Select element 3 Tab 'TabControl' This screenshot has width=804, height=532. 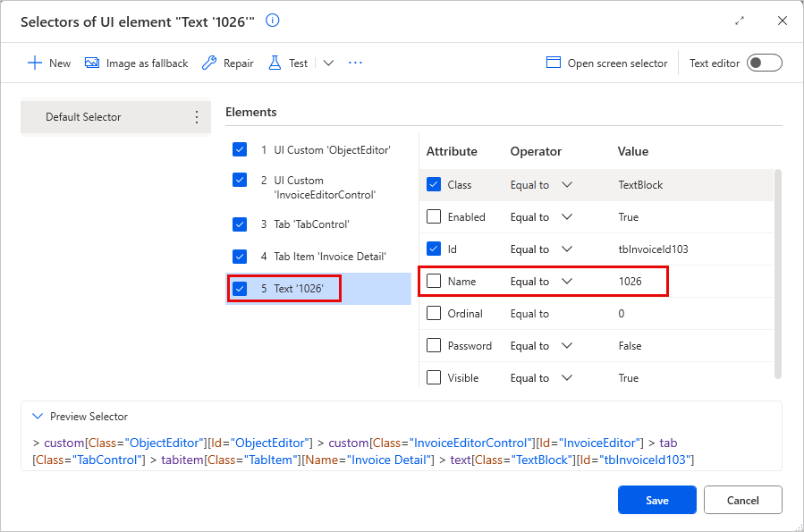[313, 224]
